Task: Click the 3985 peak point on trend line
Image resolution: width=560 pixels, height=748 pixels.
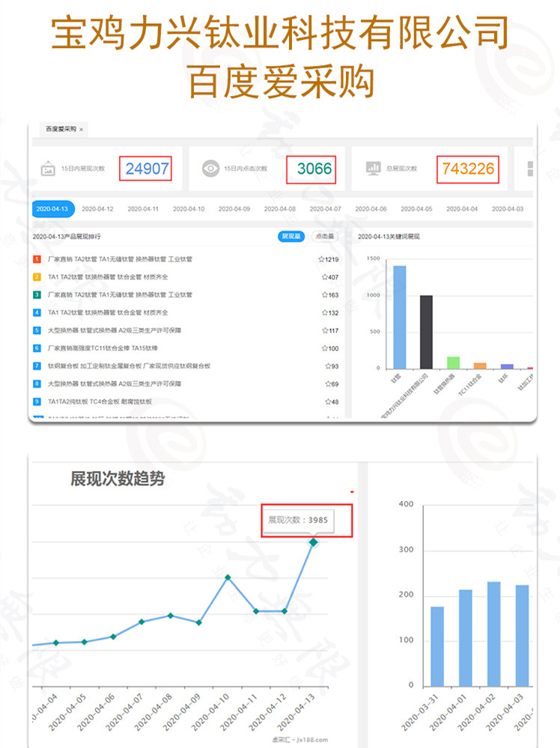Action: click(314, 541)
